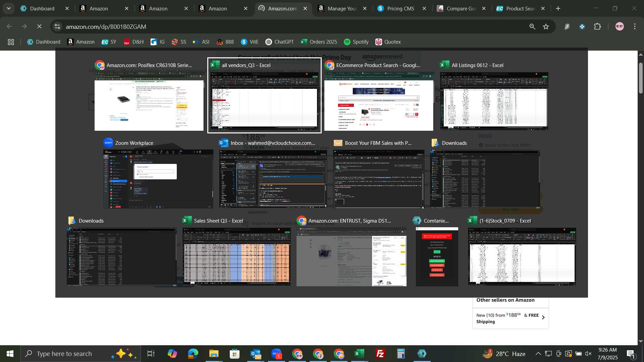Close the Pricing CMS tab
The image size is (644, 362).
(x=424, y=9)
